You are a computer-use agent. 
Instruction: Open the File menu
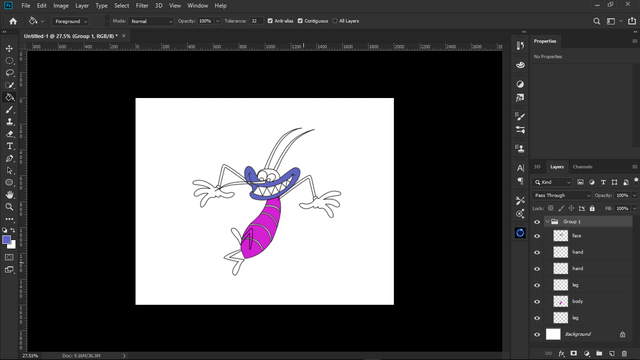click(x=26, y=6)
